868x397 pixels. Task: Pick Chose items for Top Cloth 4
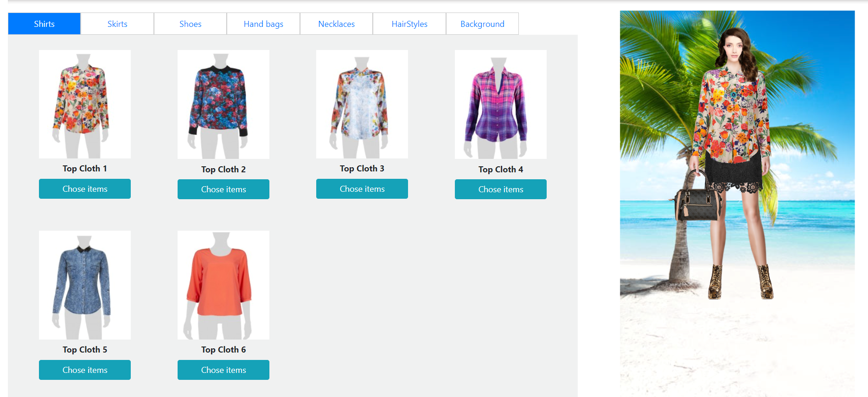point(501,189)
